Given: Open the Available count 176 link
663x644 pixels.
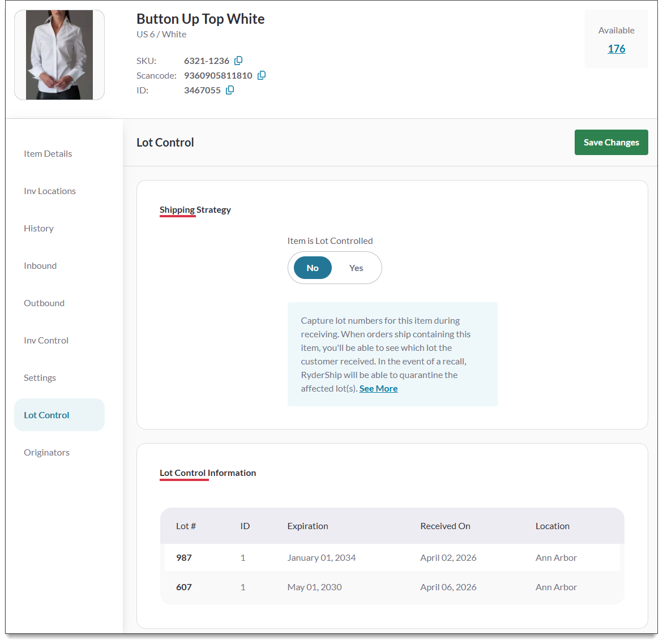Looking at the screenshot, I should (616, 49).
